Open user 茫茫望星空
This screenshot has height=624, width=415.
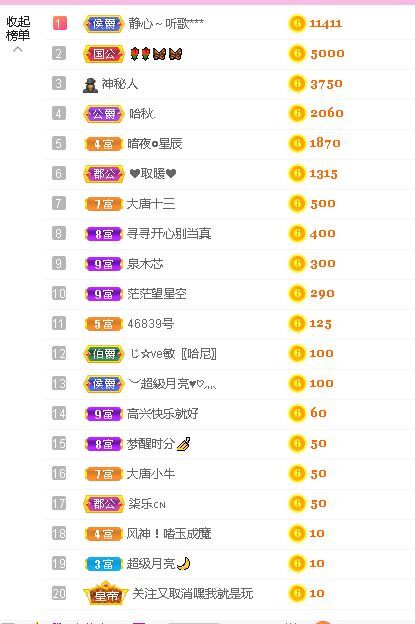tap(156, 294)
